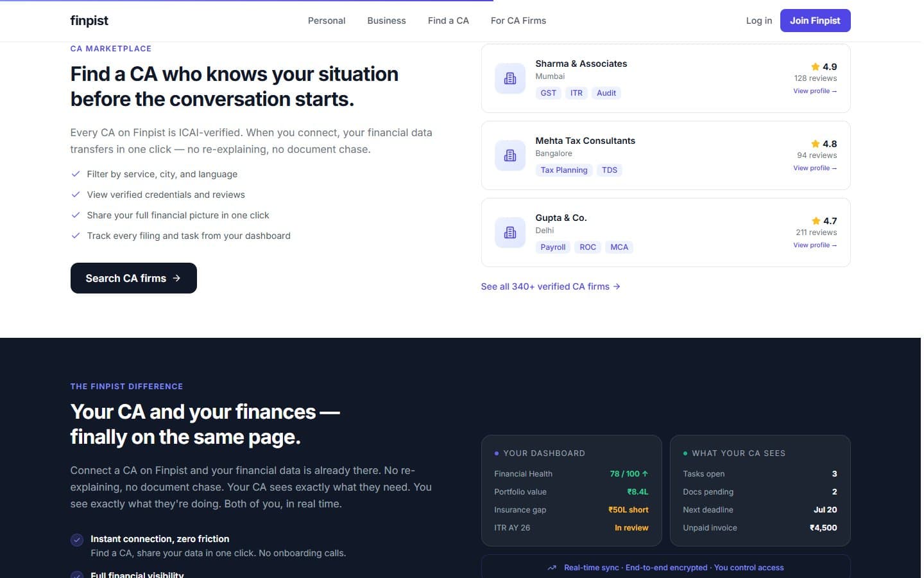Open Gupta & Co. building icon

pyautogui.click(x=510, y=232)
